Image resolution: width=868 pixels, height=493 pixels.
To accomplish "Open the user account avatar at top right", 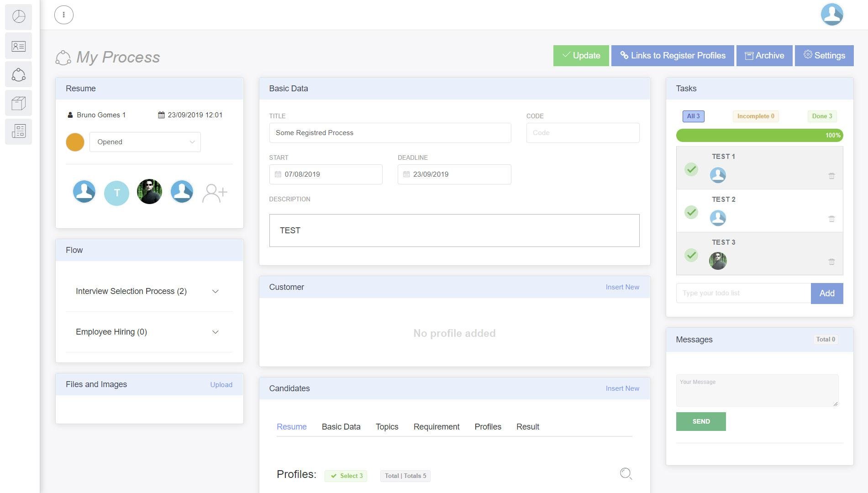I will tap(832, 15).
